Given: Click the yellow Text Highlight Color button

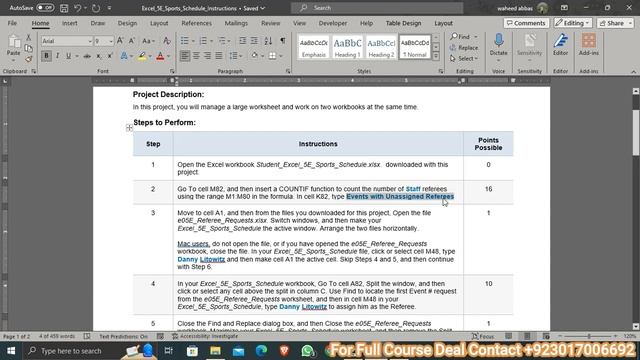Looking at the screenshot, I should pyautogui.click(x=142, y=56).
